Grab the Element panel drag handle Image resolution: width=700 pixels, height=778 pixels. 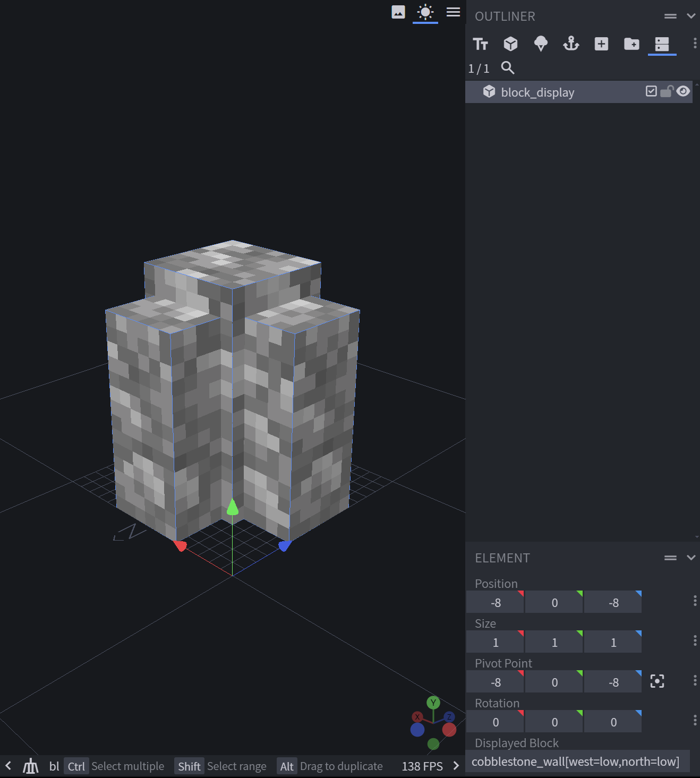tap(670, 558)
